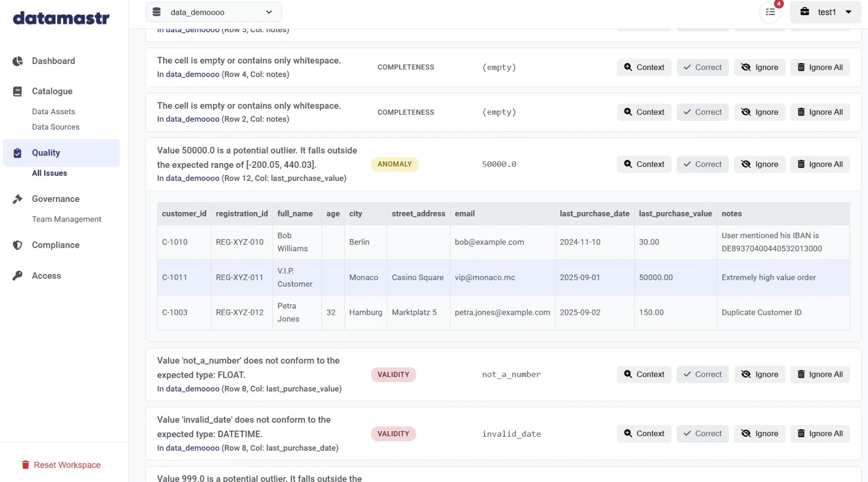The height and width of the screenshot is (482, 868).
Task: Click the datamastr logo
Action: [61, 18]
